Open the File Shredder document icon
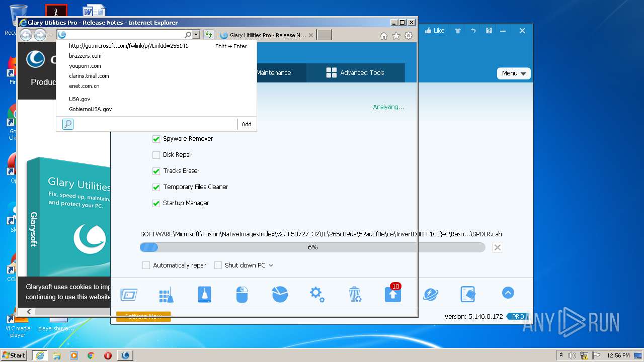Viewport: 644px width, 362px height. click(x=468, y=294)
